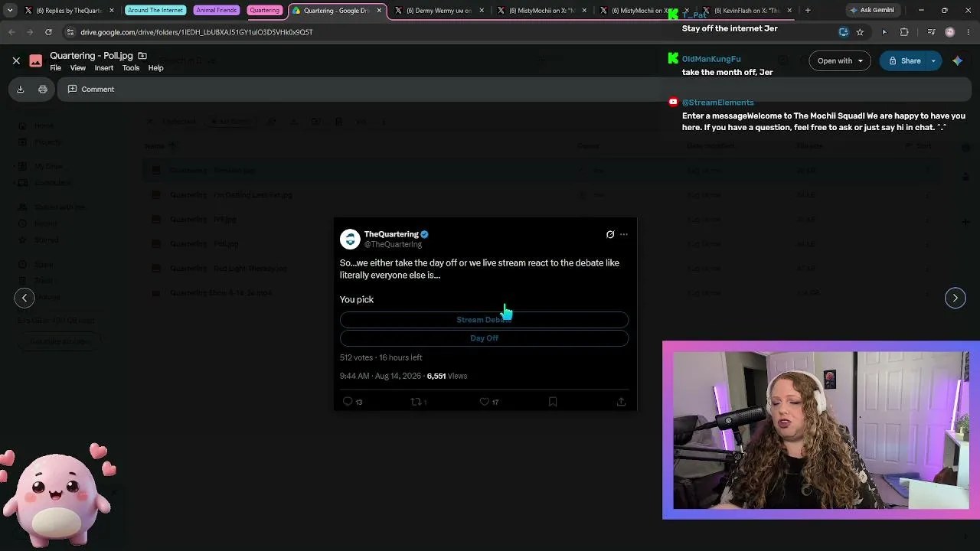
Task: Open the browser tab search dropdown
Action: [10, 11]
